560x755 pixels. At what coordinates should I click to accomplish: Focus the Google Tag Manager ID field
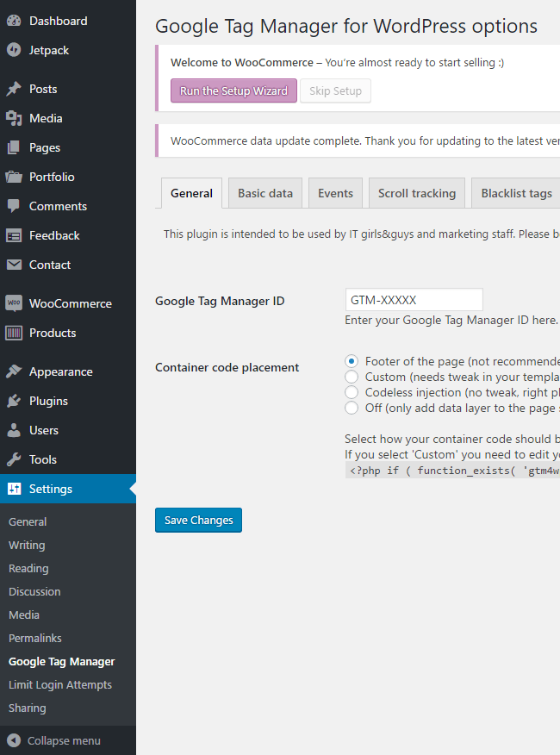[x=414, y=300]
